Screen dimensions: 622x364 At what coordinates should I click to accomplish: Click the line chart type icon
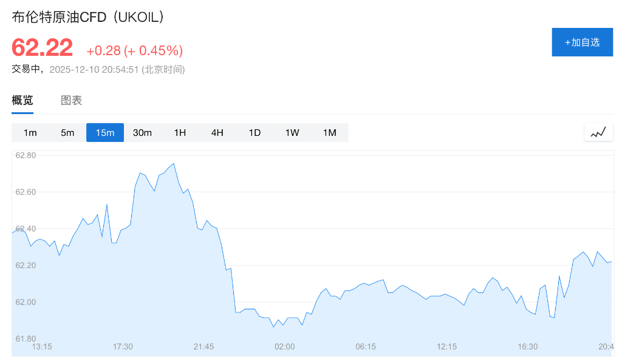[x=598, y=132]
